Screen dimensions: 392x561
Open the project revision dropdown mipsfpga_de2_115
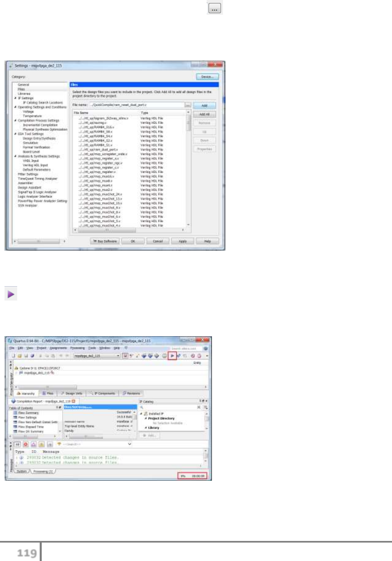pos(97,356)
